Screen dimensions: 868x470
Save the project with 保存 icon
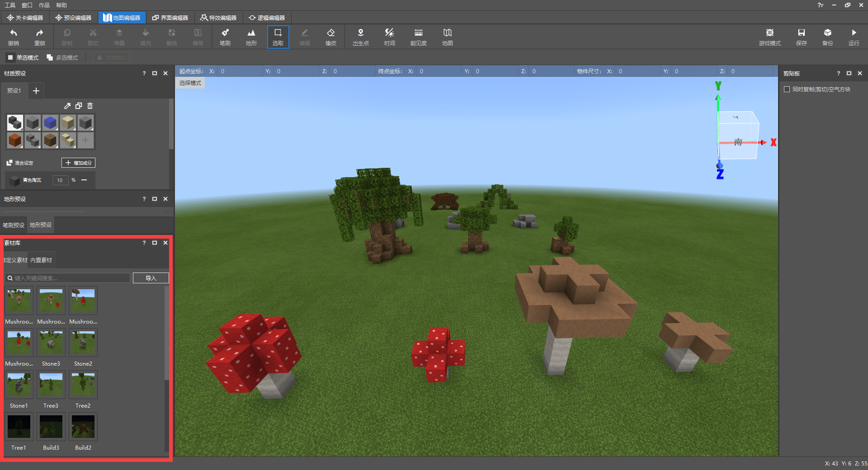tap(802, 37)
